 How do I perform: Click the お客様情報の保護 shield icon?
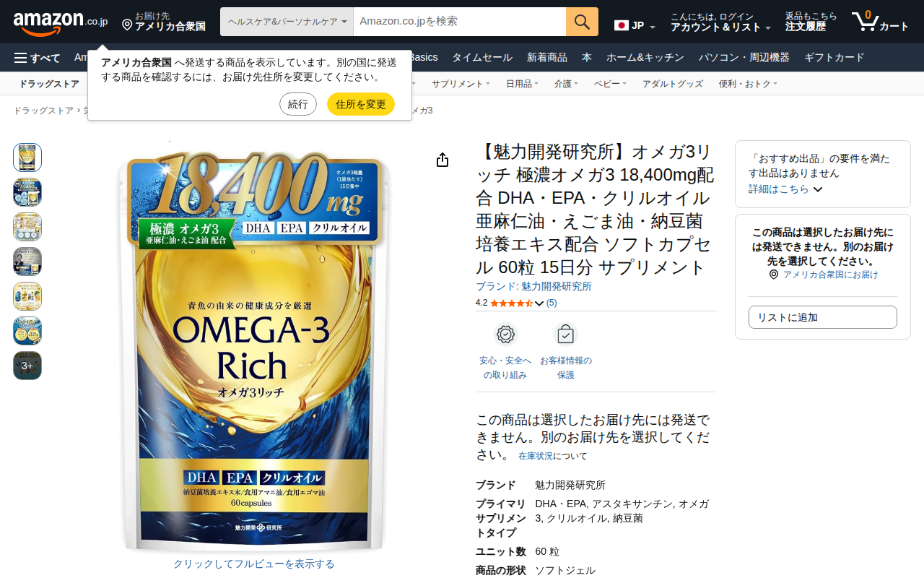566,335
